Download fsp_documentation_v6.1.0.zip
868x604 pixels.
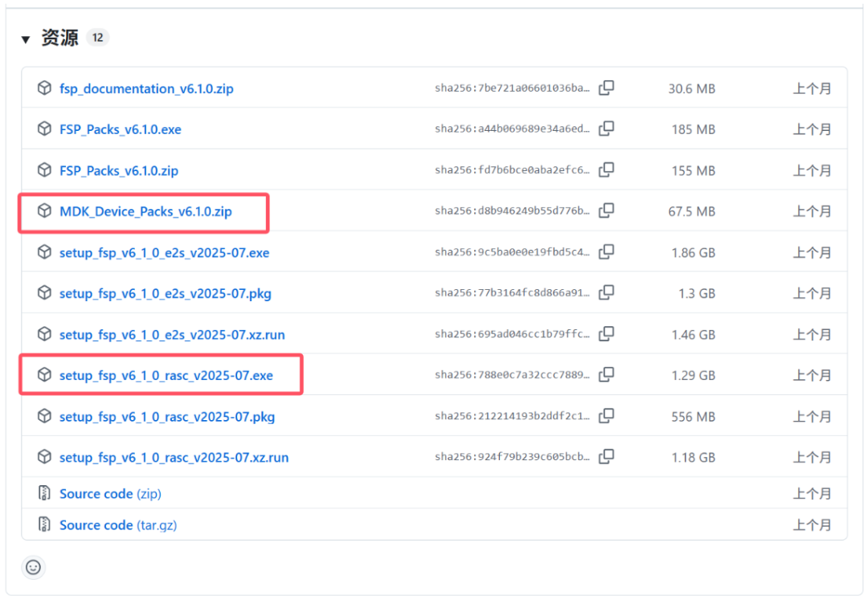click(146, 88)
